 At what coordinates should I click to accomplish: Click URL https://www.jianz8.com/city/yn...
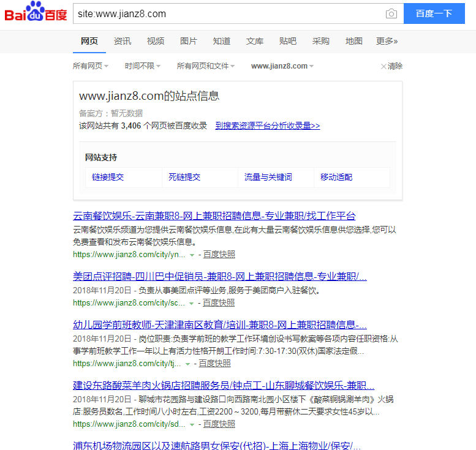(129, 255)
